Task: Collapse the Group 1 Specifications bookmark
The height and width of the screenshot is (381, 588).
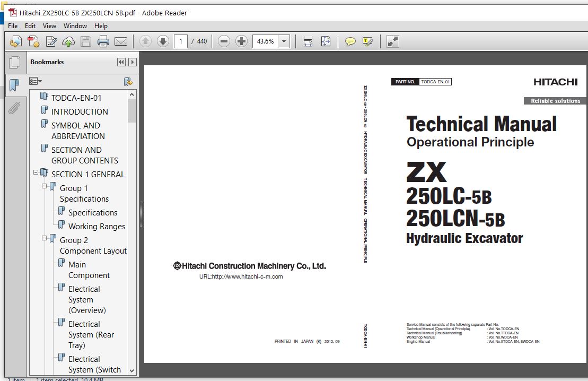Action: click(x=44, y=186)
